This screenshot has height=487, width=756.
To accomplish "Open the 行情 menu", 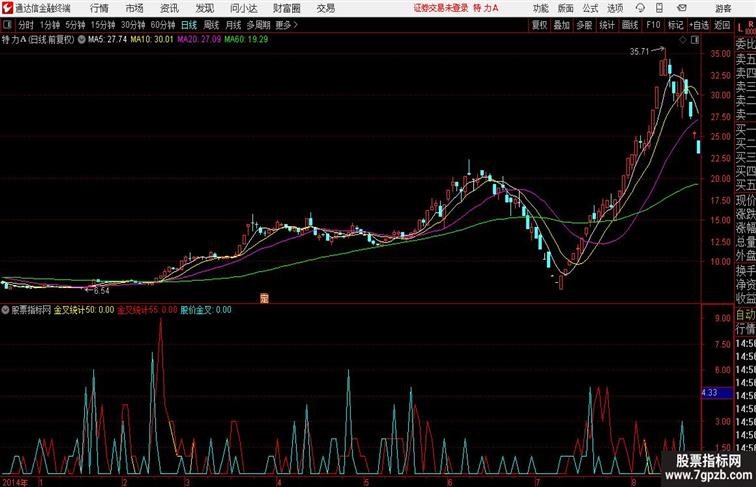I will pyautogui.click(x=99, y=8).
